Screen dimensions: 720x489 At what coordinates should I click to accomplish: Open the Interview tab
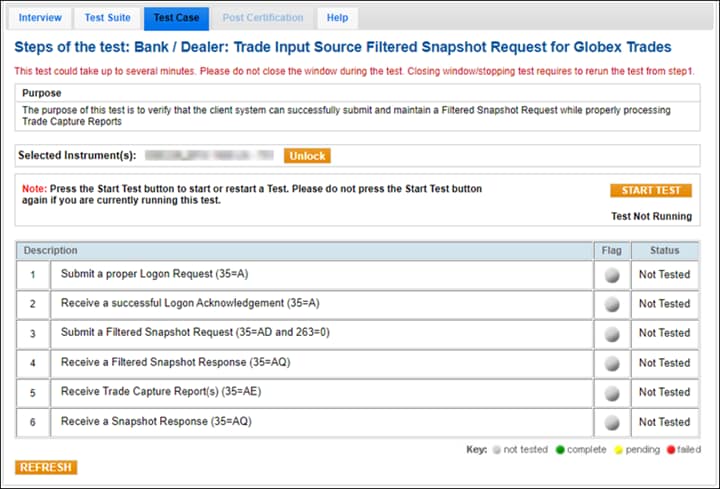coord(40,18)
